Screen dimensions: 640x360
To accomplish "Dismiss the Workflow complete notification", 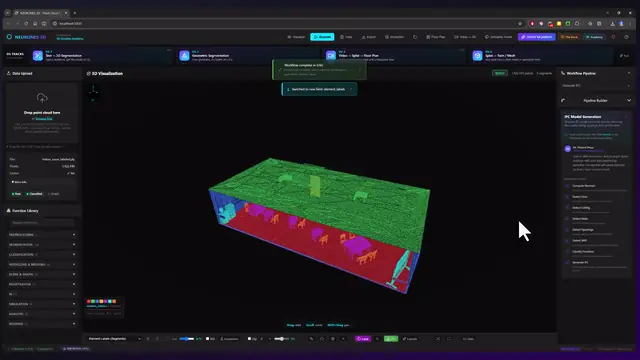I will 360,70.
